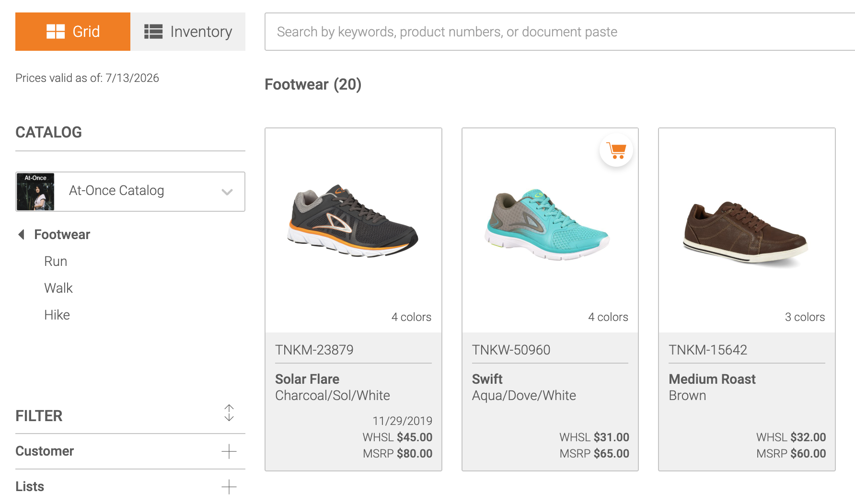Viewport: 855px width, 504px height.
Task: Select the Footwear category
Action: [x=62, y=235]
